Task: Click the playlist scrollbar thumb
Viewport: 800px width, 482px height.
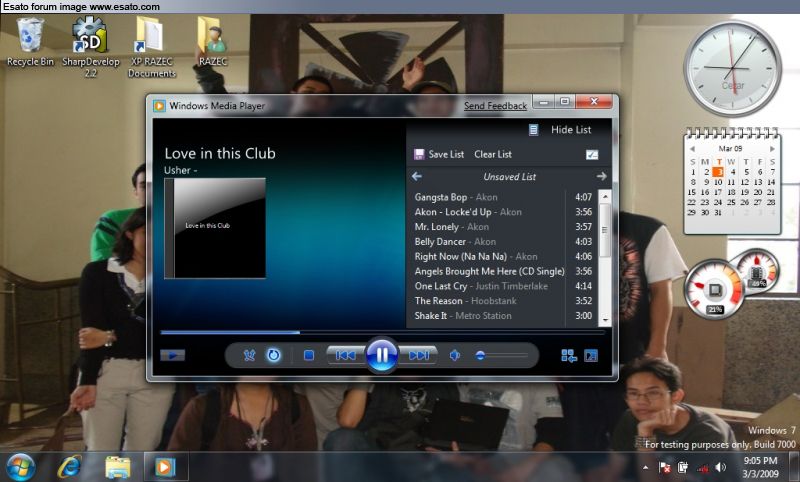Action: click(605, 230)
